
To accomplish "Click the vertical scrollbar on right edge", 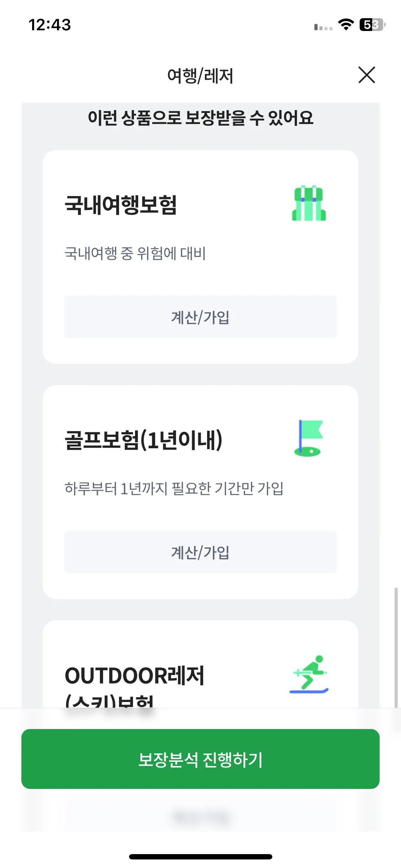I will click(396, 647).
